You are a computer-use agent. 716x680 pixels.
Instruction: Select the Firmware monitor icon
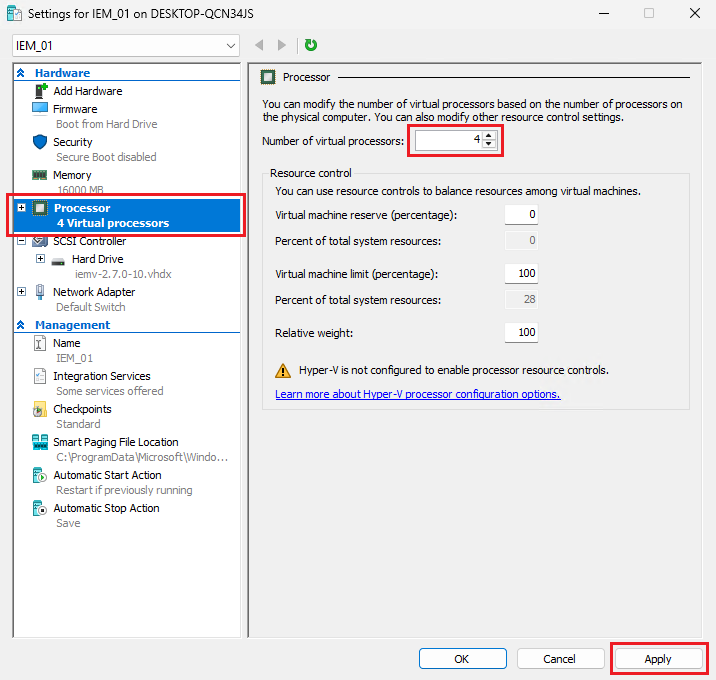coord(40,108)
